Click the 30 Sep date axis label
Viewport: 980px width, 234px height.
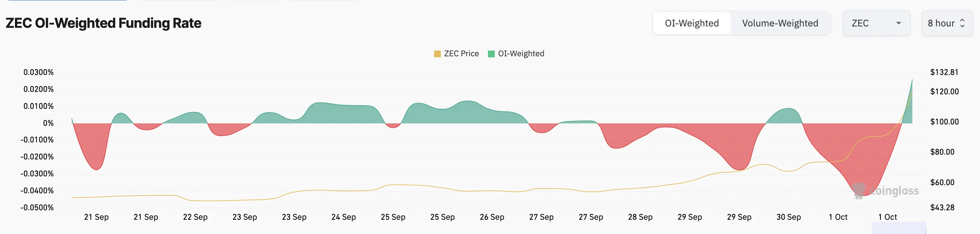788,217
